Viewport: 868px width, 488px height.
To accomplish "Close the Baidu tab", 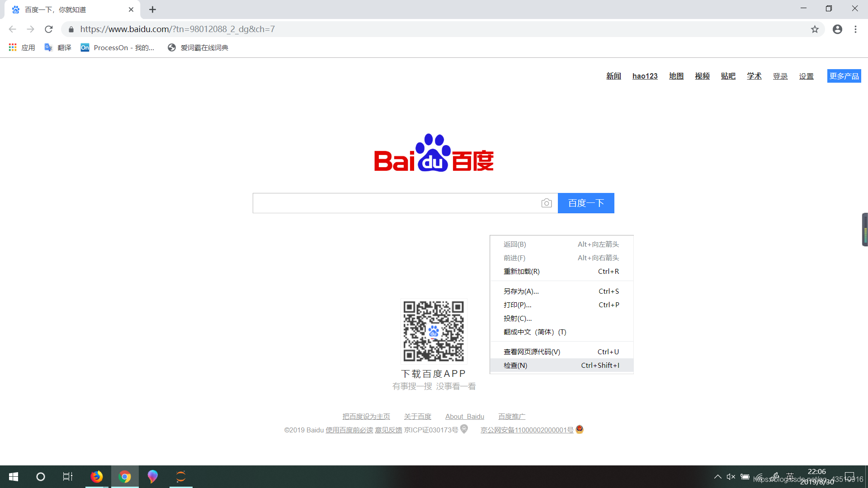I will click(131, 9).
